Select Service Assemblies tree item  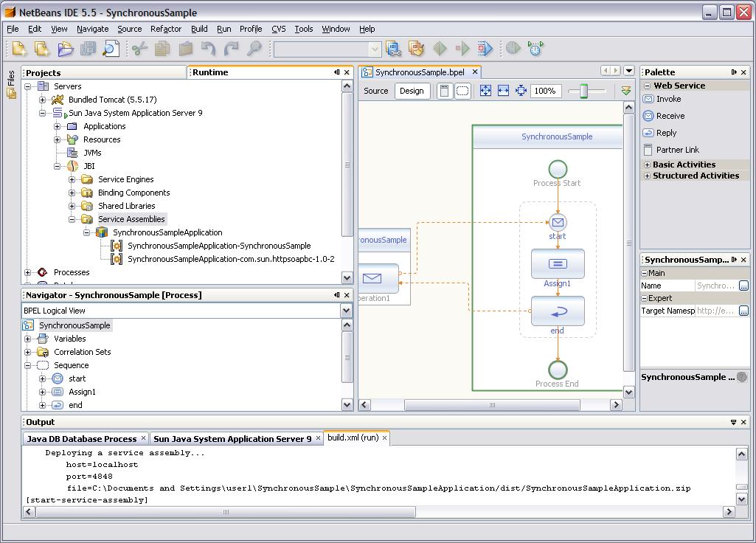pyautogui.click(x=131, y=219)
